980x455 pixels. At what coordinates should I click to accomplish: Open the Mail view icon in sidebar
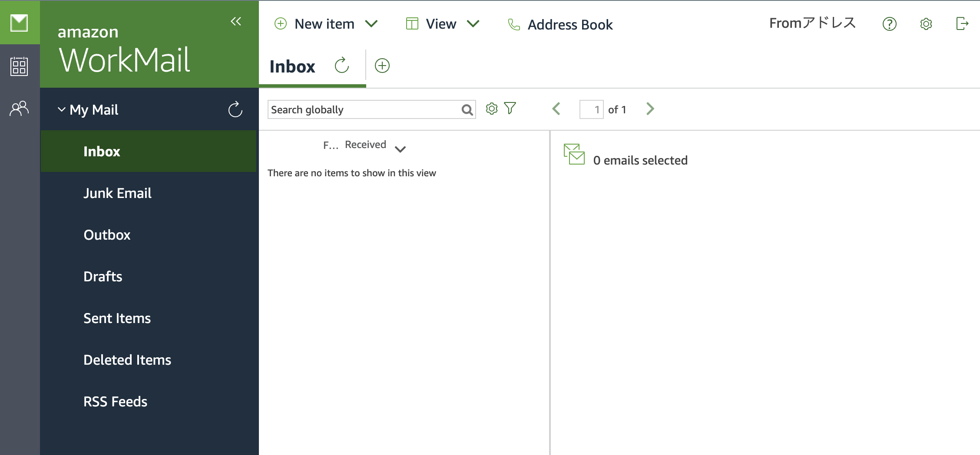19,23
